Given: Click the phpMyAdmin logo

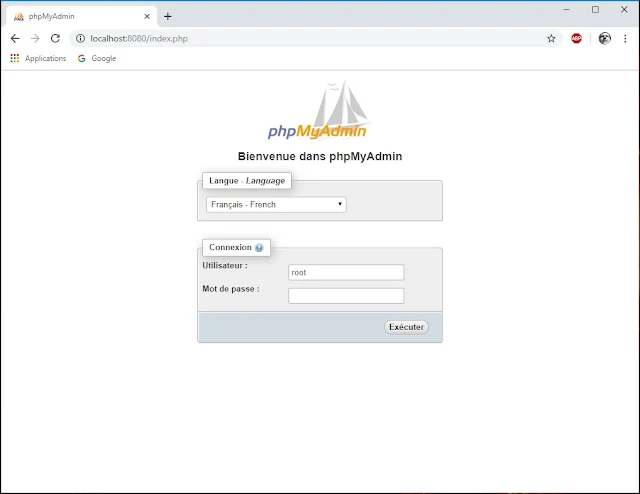Looking at the screenshot, I should pos(318,110).
